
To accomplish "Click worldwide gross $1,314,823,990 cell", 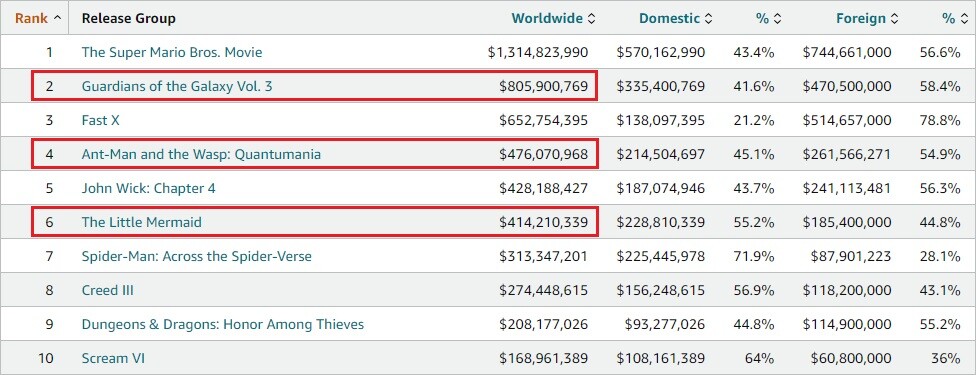I will [x=538, y=52].
